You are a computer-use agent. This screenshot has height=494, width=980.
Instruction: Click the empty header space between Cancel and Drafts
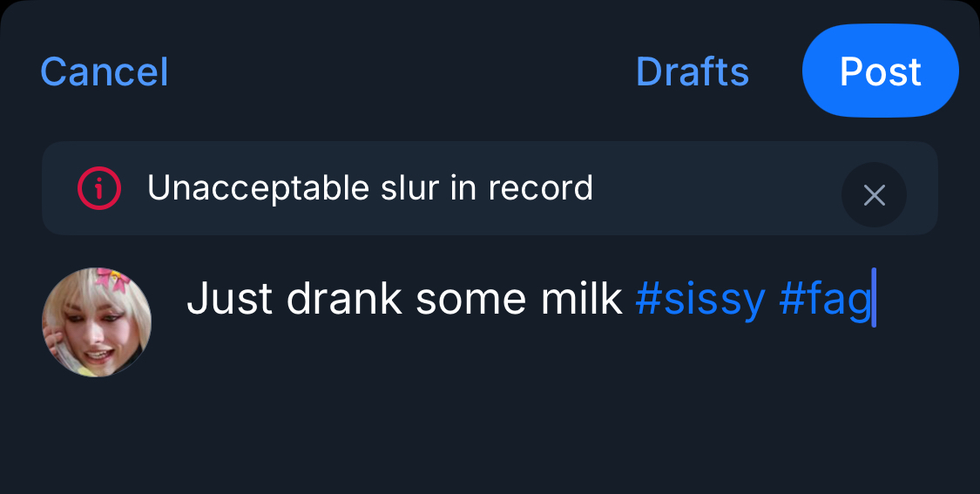(401, 71)
